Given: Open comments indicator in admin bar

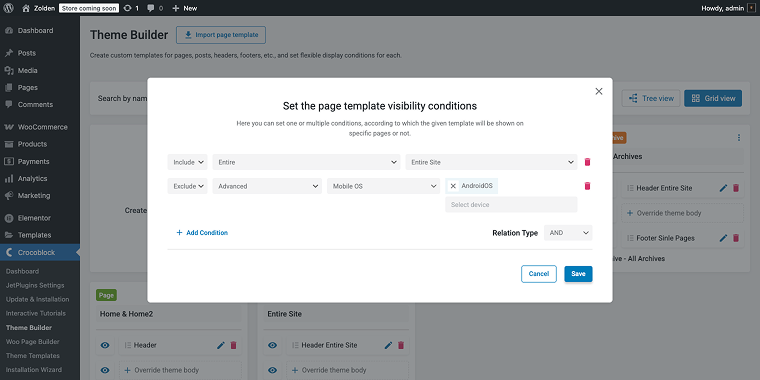Looking at the screenshot, I should 155,8.
